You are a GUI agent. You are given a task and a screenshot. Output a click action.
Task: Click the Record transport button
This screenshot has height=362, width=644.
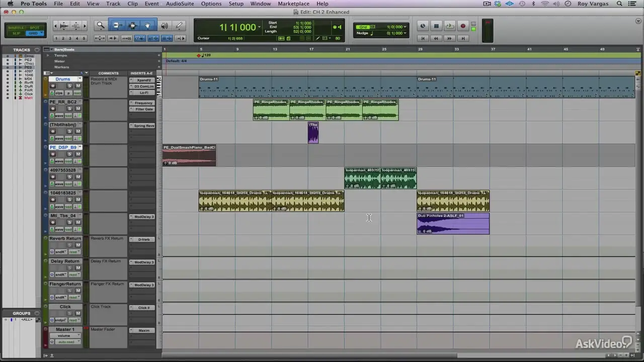(x=463, y=26)
